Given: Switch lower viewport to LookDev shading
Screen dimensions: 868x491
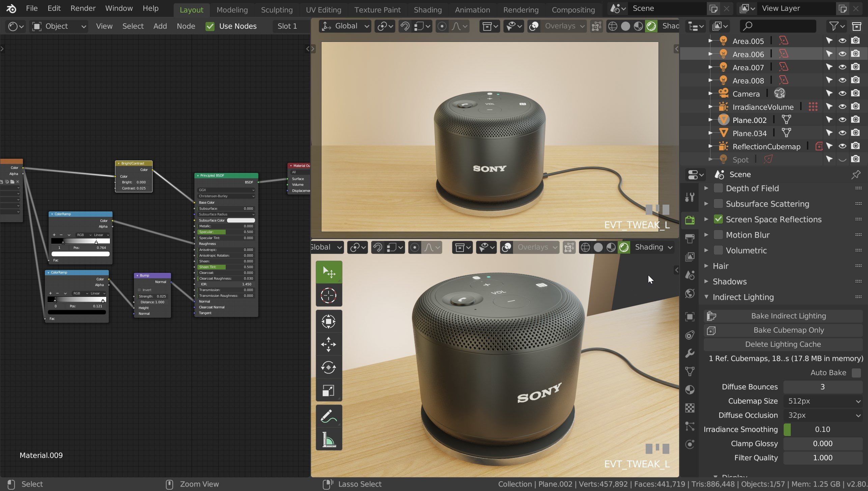Looking at the screenshot, I should click(611, 247).
